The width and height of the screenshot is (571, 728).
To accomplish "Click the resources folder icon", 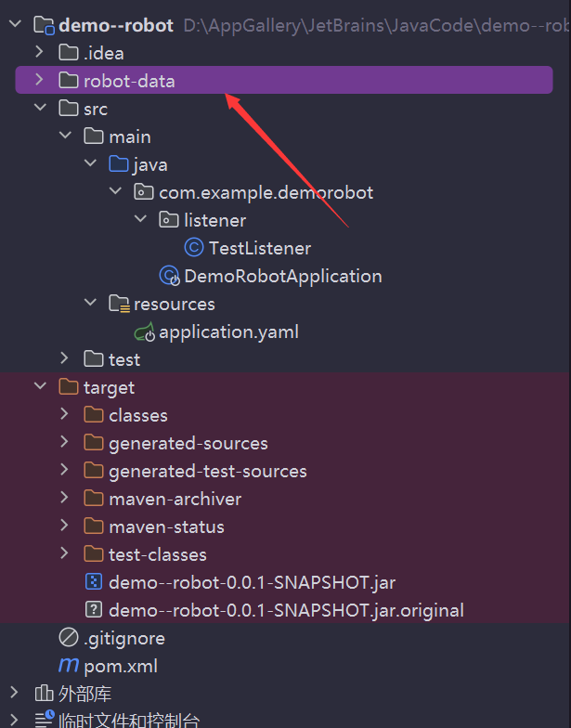I will [119, 304].
